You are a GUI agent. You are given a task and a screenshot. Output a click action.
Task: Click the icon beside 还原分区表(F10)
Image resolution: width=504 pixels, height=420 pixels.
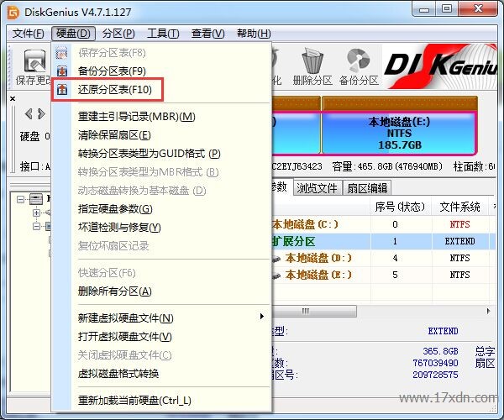(x=61, y=89)
